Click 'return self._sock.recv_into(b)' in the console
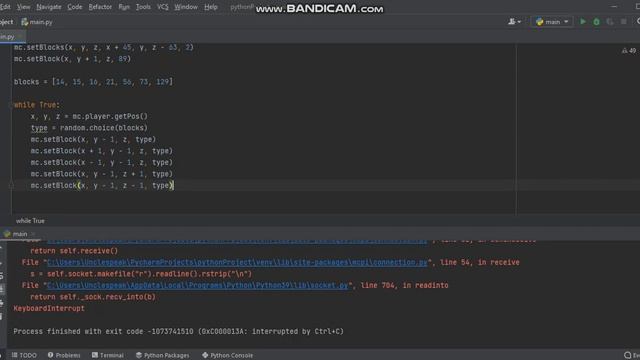This screenshot has height=360, width=640. pyautogui.click(x=93, y=297)
